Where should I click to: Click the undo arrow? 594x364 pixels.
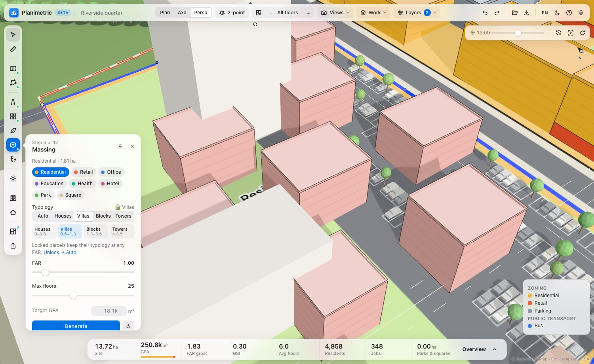(485, 13)
